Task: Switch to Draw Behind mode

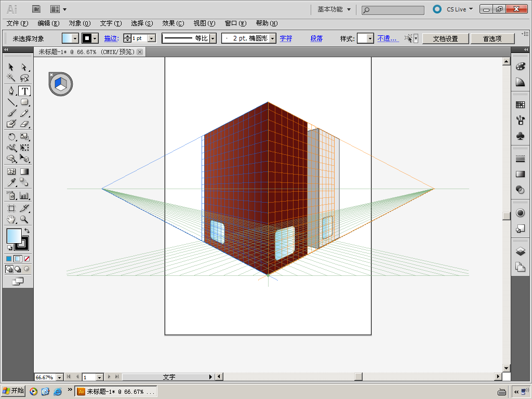Action: click(18, 269)
